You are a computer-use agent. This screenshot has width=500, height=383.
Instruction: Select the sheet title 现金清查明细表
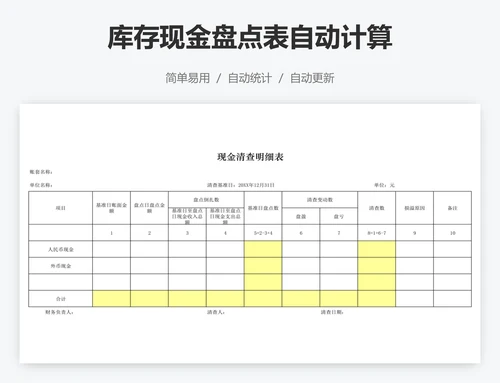tap(250, 157)
